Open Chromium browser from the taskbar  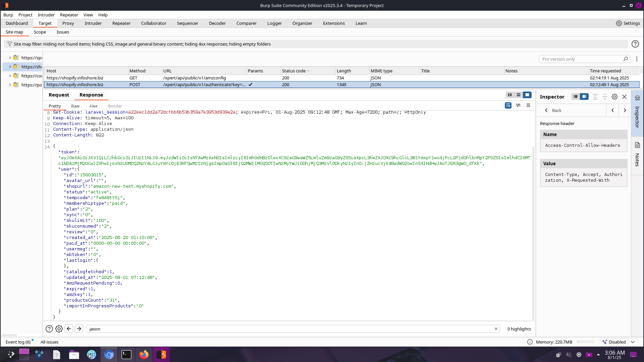[109, 355]
